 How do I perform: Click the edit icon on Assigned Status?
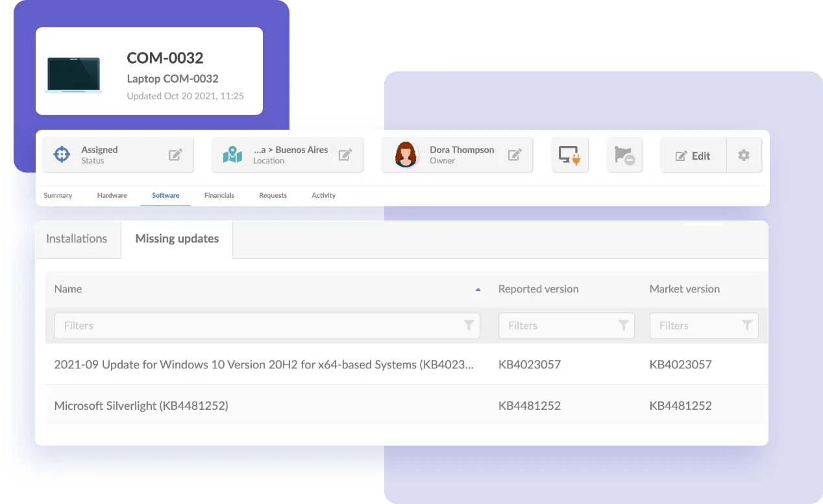[x=175, y=155]
